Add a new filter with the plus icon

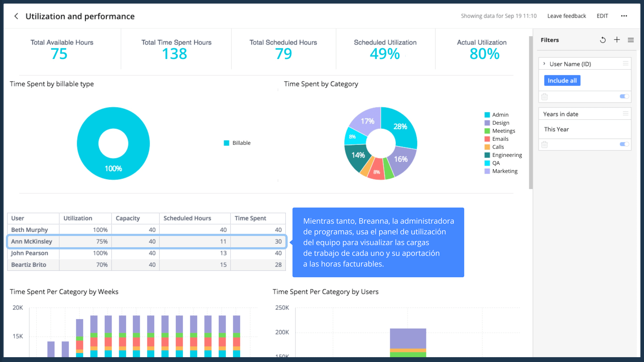[617, 40]
